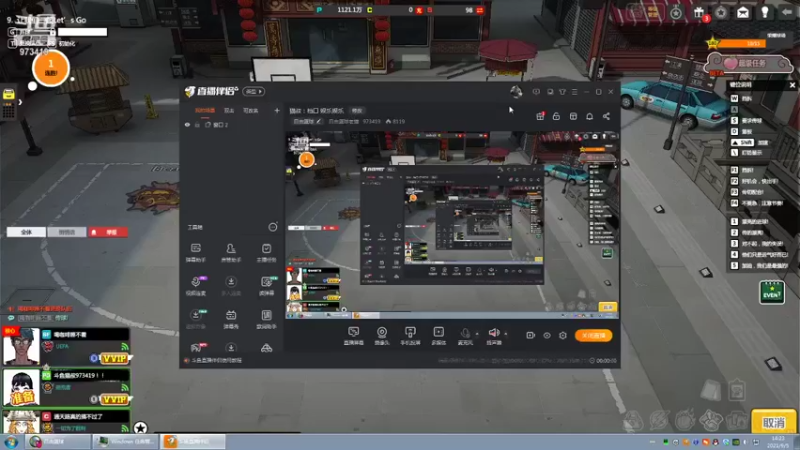Open the document-shaped tool icon in toolbox third row
This screenshot has height=450, width=800.
[266, 315]
